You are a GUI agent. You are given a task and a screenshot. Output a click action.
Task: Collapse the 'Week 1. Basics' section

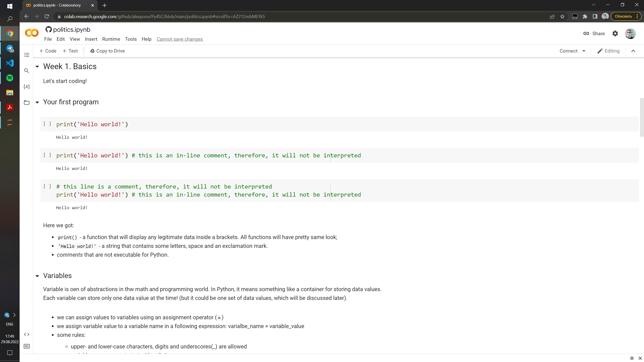37,67
